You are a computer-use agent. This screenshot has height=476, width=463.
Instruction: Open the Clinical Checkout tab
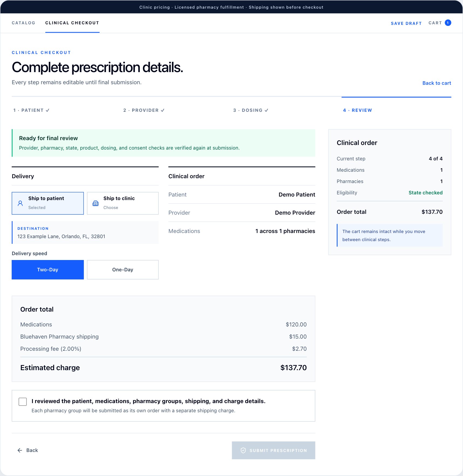72,23
